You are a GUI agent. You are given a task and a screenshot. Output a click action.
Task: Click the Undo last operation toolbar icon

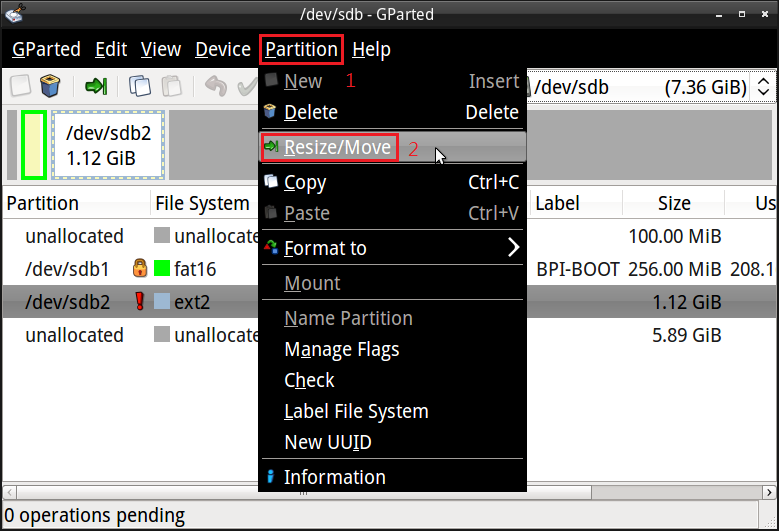215,86
